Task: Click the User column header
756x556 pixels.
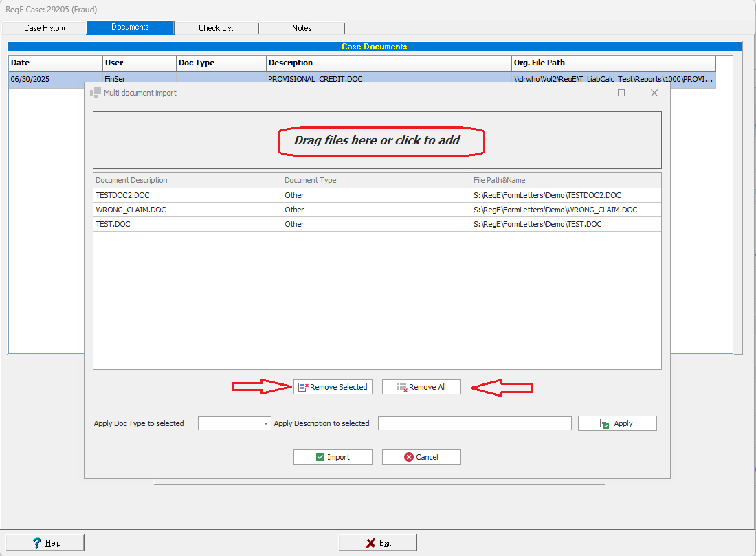Action: [x=140, y=63]
